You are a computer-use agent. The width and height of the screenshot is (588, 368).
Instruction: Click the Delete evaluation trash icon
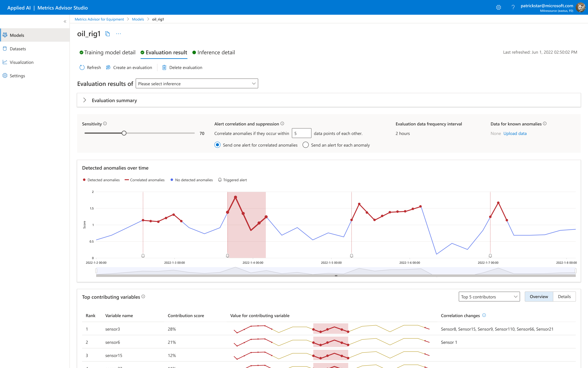pyautogui.click(x=164, y=67)
